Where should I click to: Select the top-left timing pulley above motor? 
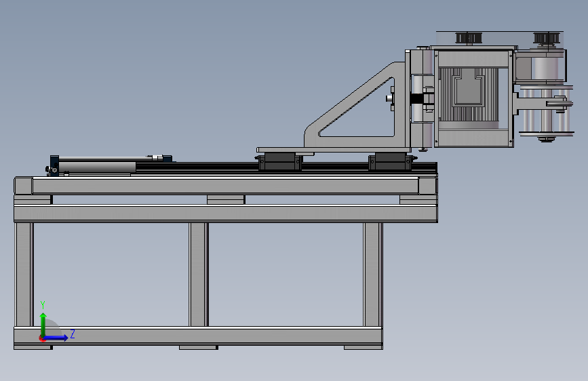[x=469, y=38]
